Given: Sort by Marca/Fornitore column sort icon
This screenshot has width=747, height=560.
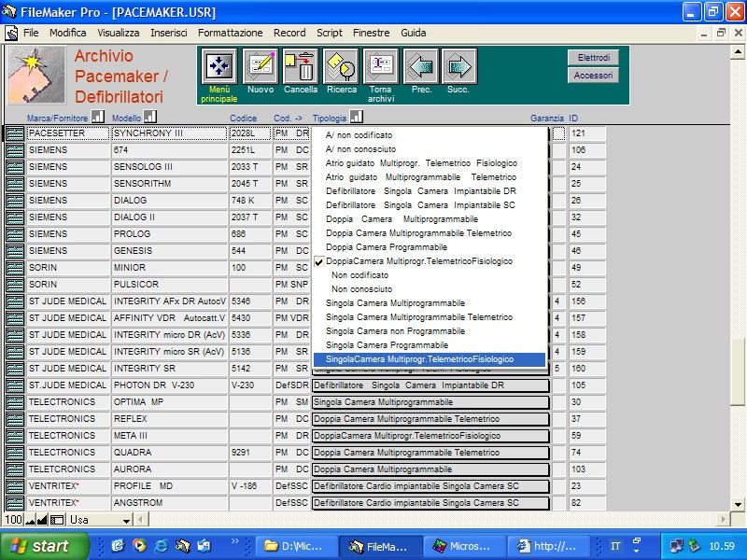Looking at the screenshot, I should (97, 118).
